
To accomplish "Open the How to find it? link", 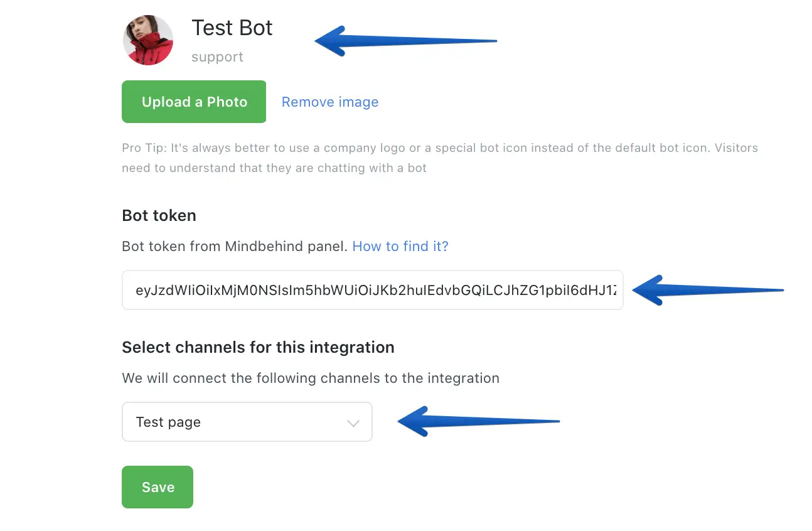I will [x=400, y=247].
